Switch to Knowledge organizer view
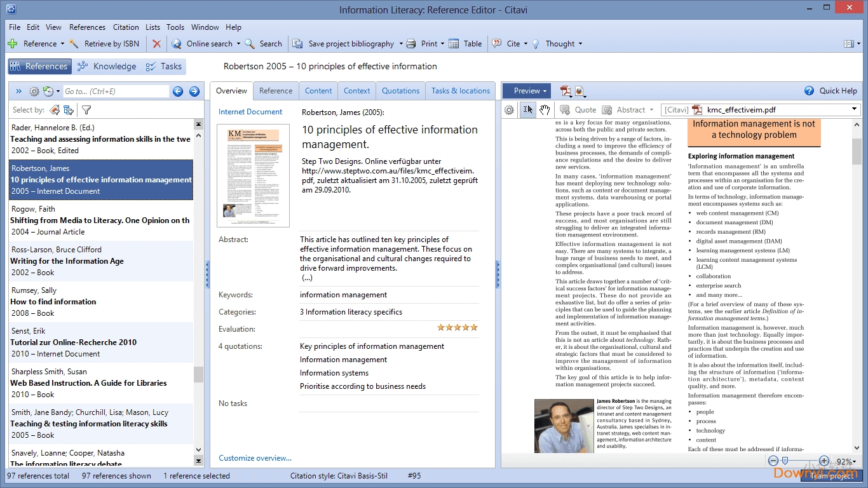Viewport: 868px width, 488px height. pos(106,67)
